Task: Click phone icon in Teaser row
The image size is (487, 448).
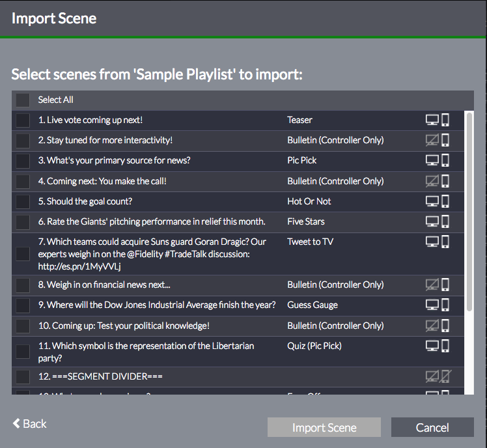Action: [x=445, y=120]
